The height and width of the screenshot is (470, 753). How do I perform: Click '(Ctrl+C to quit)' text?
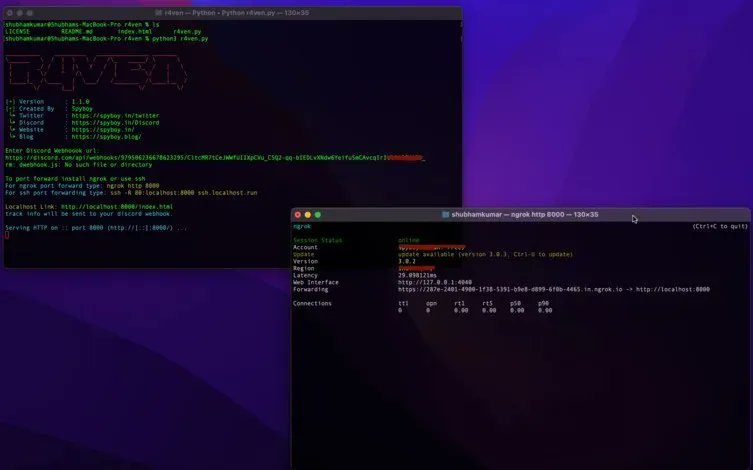719,227
